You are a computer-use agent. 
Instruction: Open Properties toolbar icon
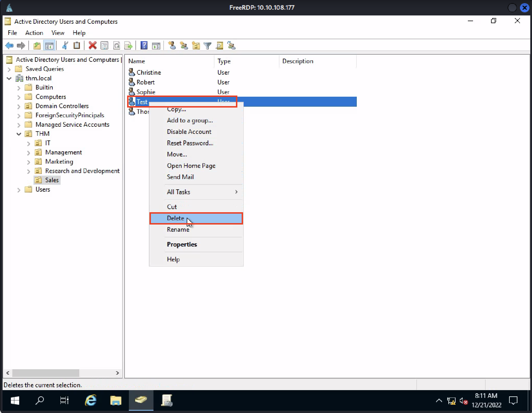pyautogui.click(x=105, y=45)
